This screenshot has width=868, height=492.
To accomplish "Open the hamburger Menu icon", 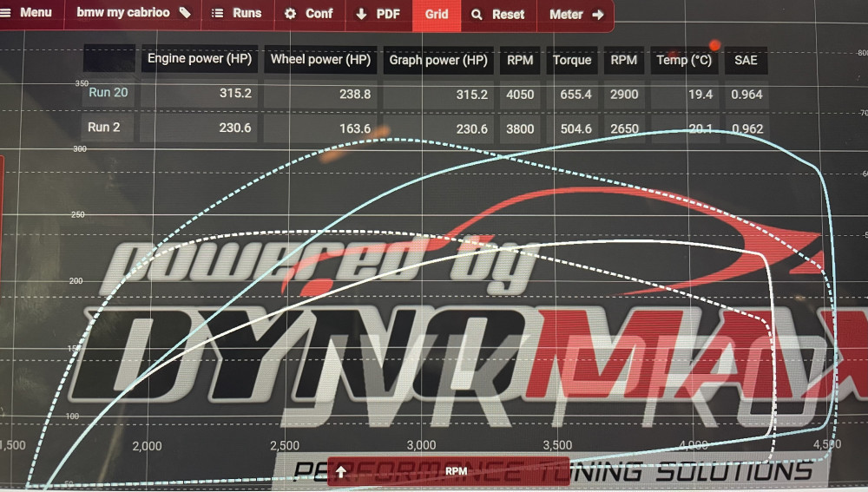I will coord(6,14).
